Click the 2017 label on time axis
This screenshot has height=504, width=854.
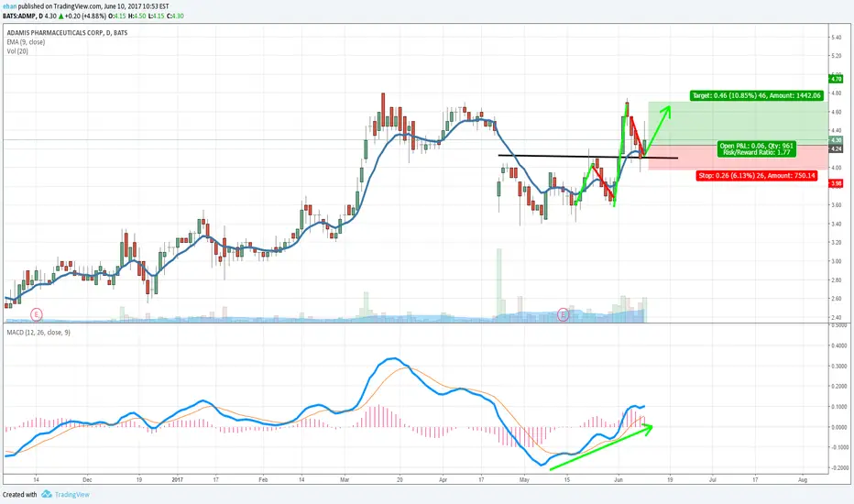(177, 480)
